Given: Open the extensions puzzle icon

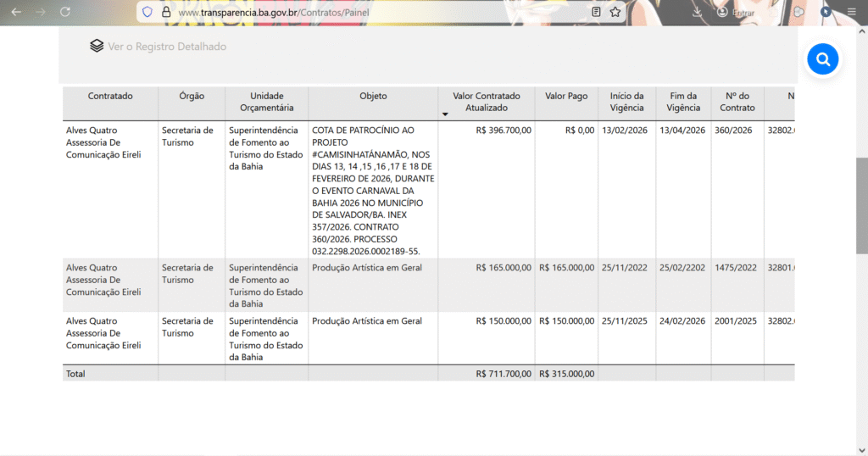Looking at the screenshot, I should [798, 13].
